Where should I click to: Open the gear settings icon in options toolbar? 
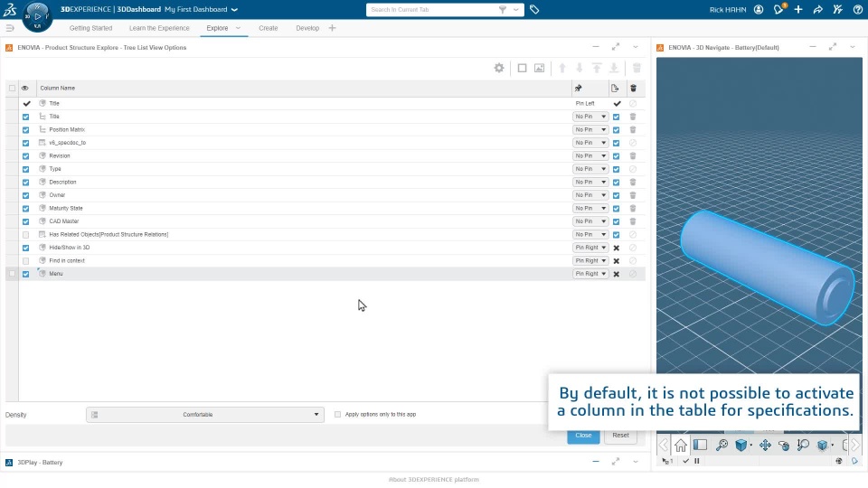[x=499, y=68]
